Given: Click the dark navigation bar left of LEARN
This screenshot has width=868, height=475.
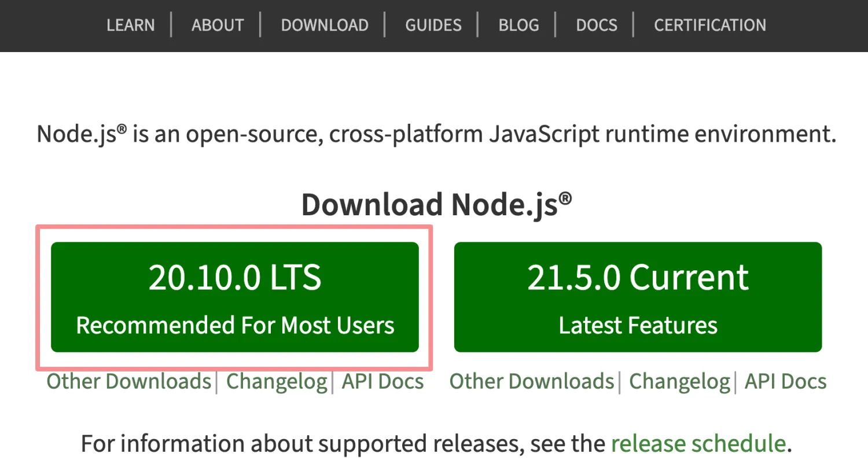Looking at the screenshot, I should pyautogui.click(x=52, y=25).
